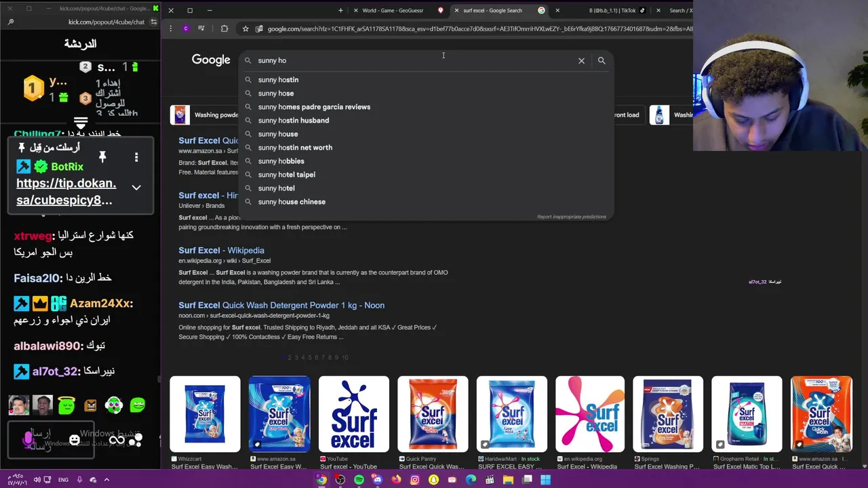Image resolution: width=868 pixels, height=488 pixels.
Task: Open Discord from the taskbar
Action: pyautogui.click(x=377, y=480)
